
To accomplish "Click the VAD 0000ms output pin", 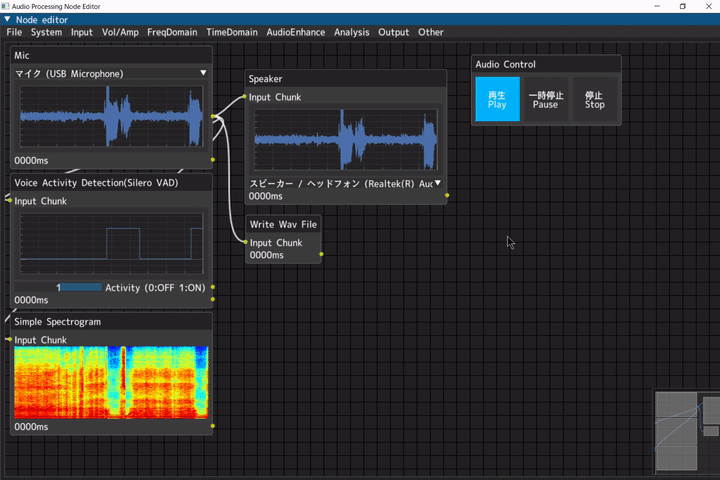I will [x=213, y=299].
